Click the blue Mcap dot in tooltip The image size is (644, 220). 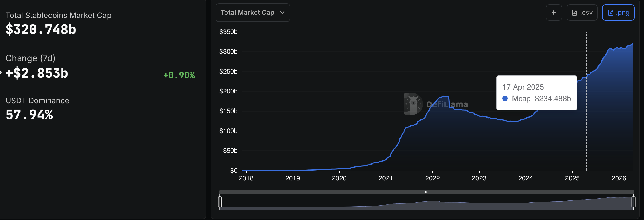505,99
